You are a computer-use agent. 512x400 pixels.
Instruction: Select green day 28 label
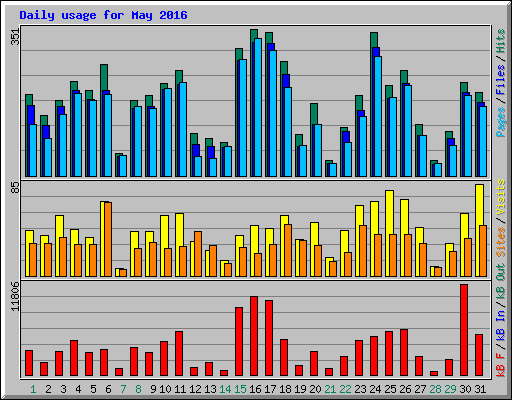click(435, 389)
